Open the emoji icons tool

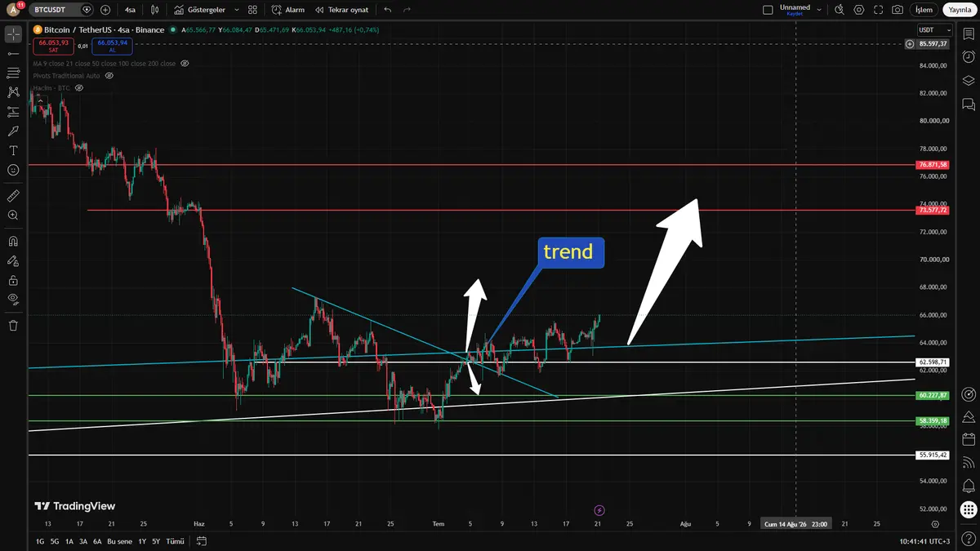13,170
